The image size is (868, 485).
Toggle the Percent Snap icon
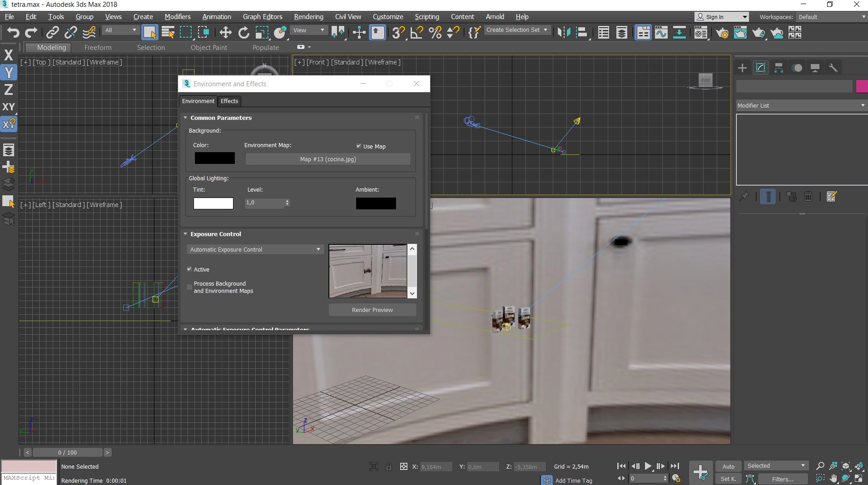pos(435,32)
